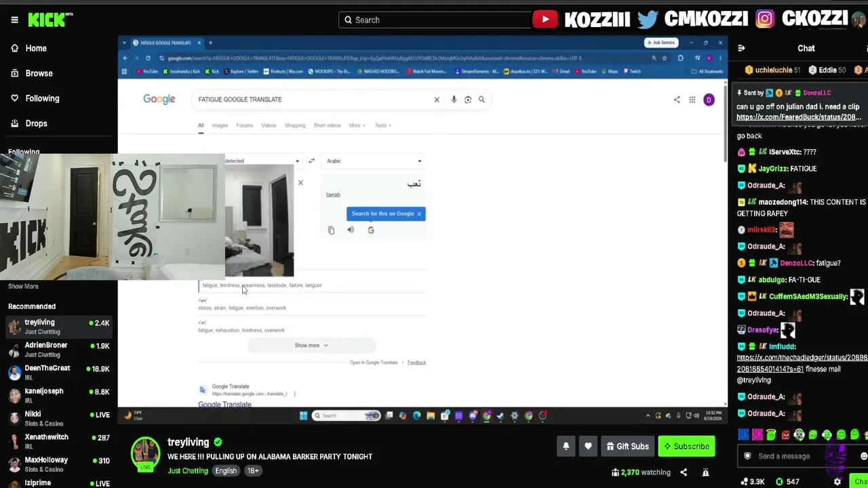Open recommended channel MaxHolloway
Image resolution: width=868 pixels, height=488 pixels.
59,464
